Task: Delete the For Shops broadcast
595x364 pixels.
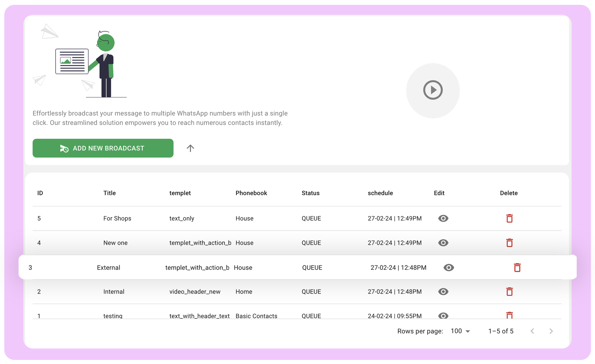Action: pos(509,218)
